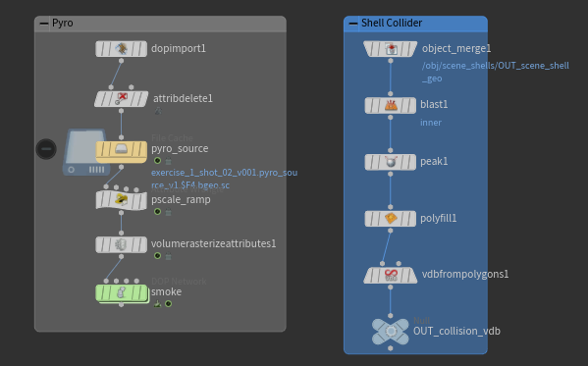588x366 pixels.
Task: Collapse the Shell Collider network box
Action: pos(352,24)
